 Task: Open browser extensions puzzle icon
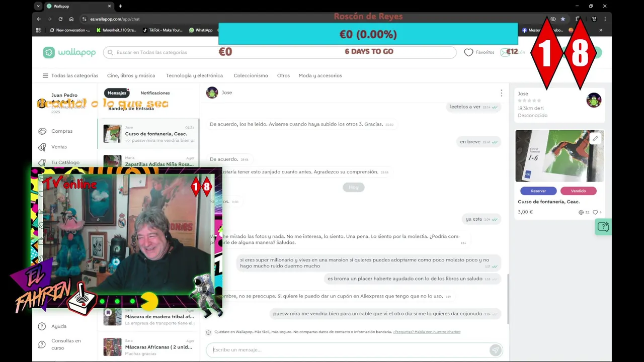pyautogui.click(x=578, y=19)
